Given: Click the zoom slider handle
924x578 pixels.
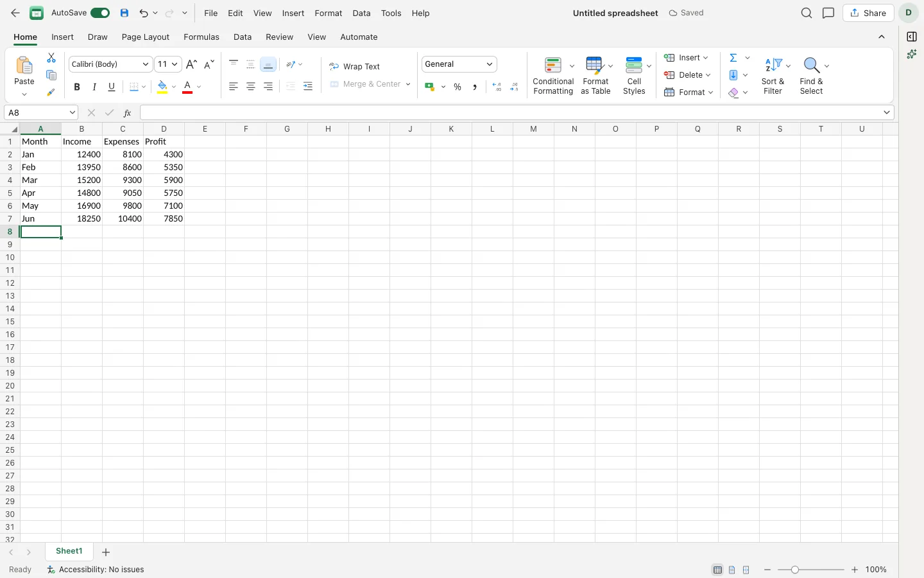Looking at the screenshot, I should click(x=795, y=570).
